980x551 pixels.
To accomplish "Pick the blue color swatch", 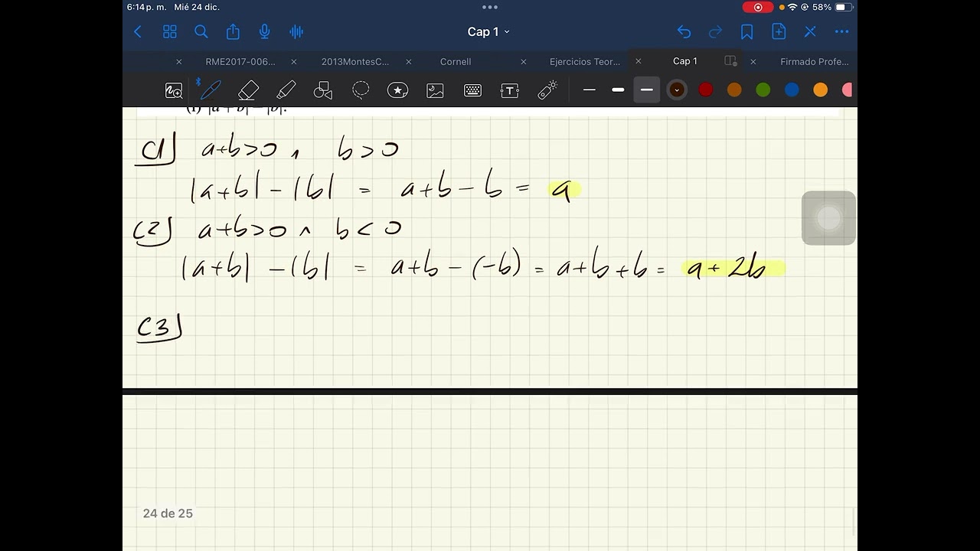I will (792, 90).
